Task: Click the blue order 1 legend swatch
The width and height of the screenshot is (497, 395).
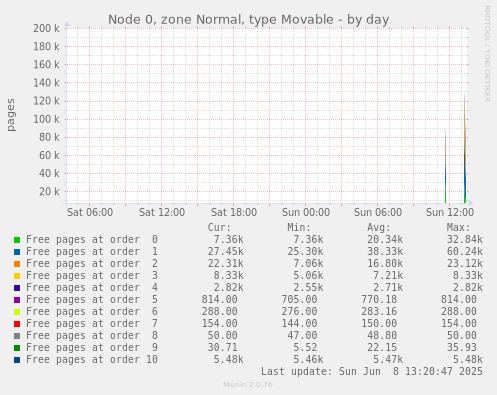Action: 17,252
